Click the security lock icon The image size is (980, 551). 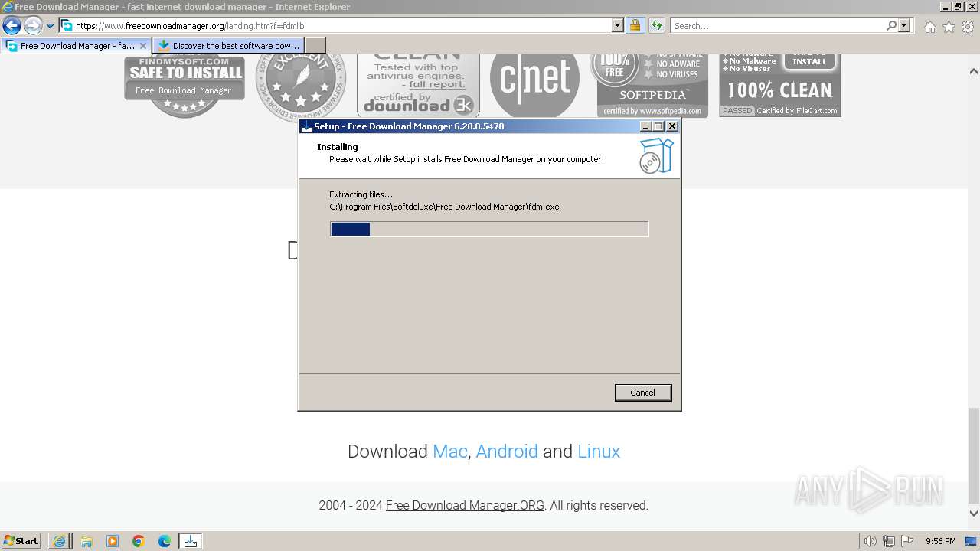(635, 26)
